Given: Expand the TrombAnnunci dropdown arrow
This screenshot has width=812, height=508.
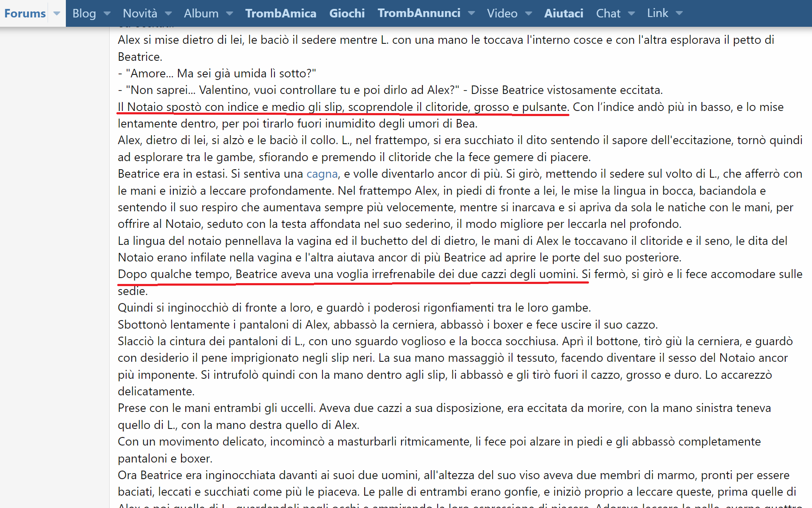Looking at the screenshot, I should coord(471,14).
